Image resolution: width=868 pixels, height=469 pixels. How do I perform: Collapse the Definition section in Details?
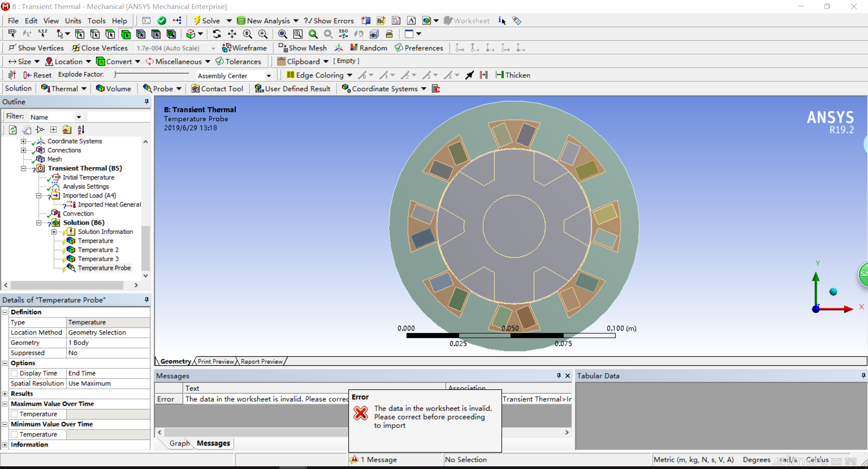click(x=5, y=312)
